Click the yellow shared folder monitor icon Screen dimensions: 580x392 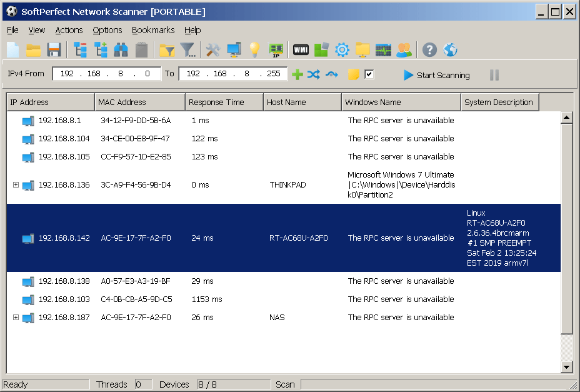coord(362,50)
